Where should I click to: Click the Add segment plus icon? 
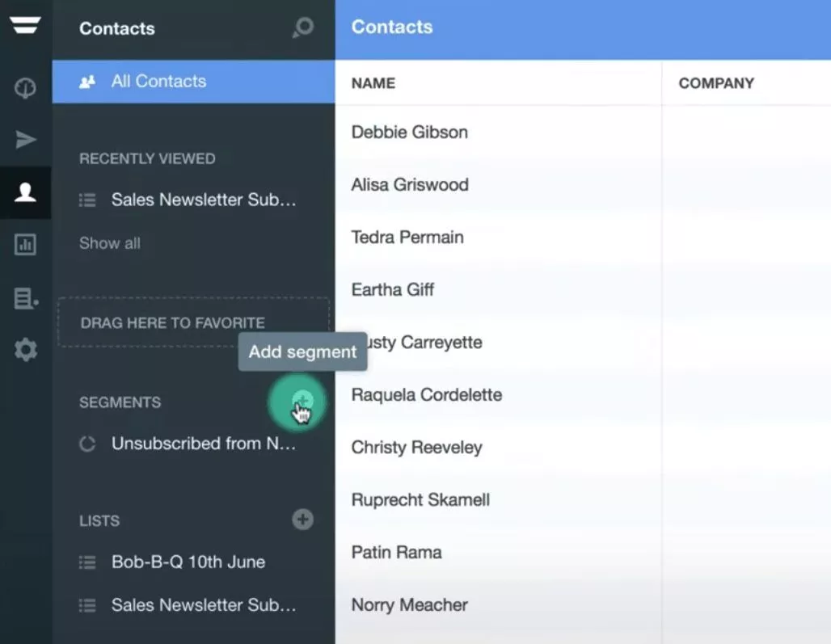[x=302, y=400]
